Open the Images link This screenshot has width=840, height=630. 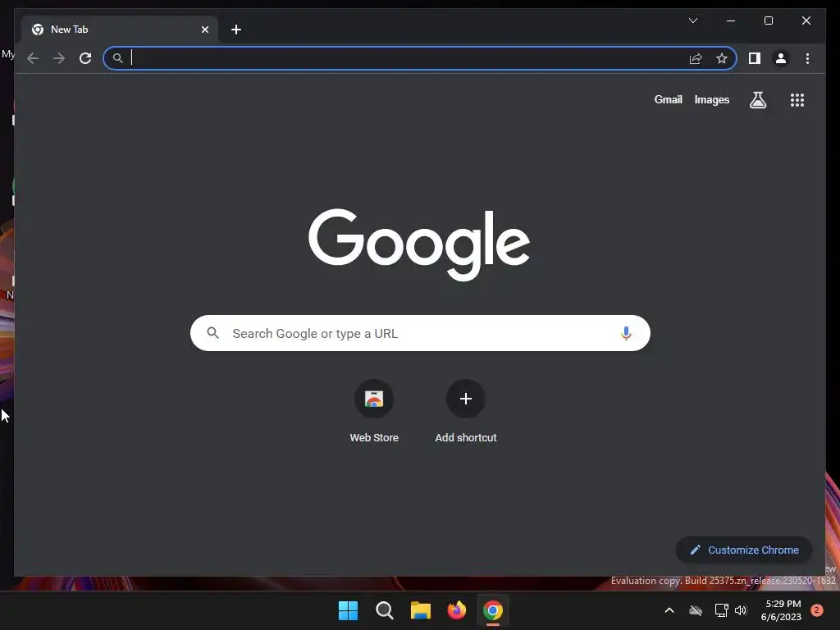[711, 99]
